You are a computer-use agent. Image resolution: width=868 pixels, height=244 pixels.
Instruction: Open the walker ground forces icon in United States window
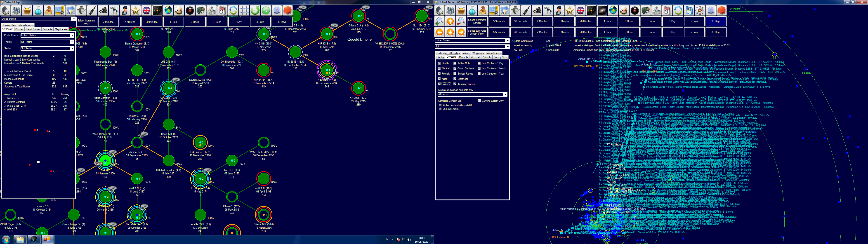click(548, 10)
